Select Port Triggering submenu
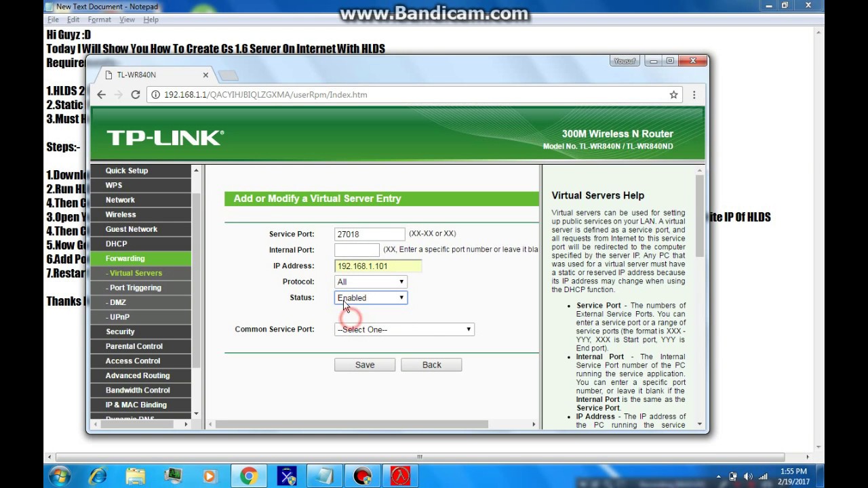868x488 pixels. point(141,288)
